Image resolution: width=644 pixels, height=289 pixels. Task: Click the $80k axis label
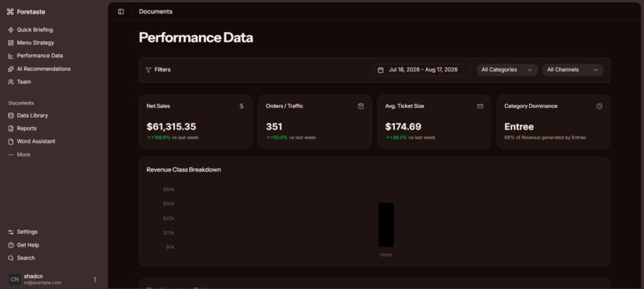(x=169, y=190)
